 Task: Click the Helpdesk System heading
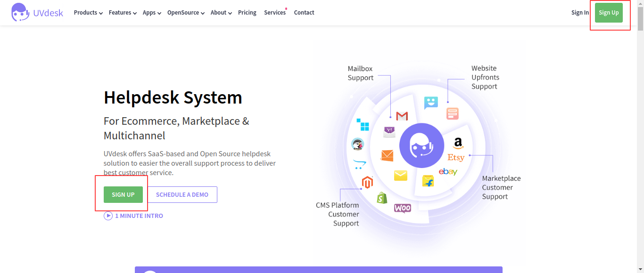[173, 97]
